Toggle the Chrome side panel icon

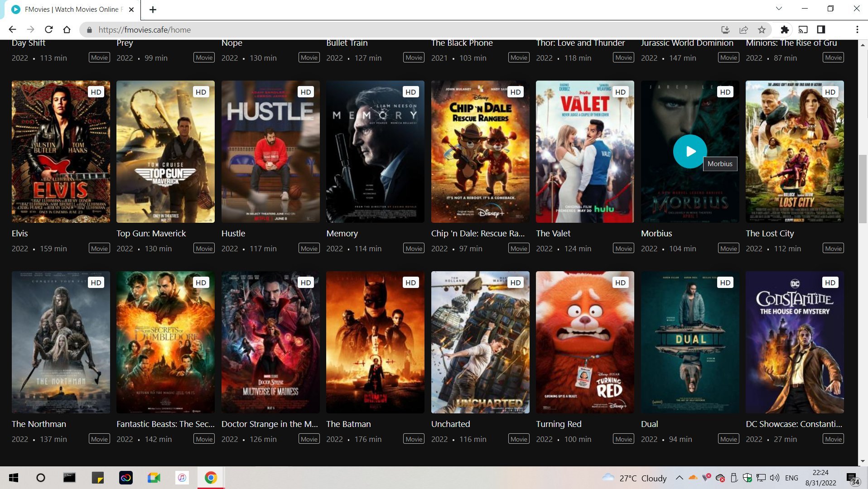coord(821,29)
